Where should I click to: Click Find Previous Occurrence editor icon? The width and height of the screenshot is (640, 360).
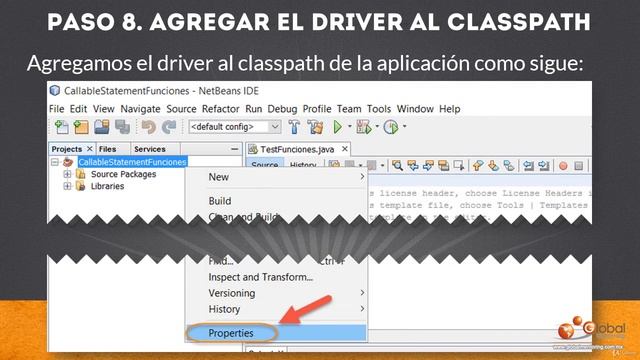[413, 165]
